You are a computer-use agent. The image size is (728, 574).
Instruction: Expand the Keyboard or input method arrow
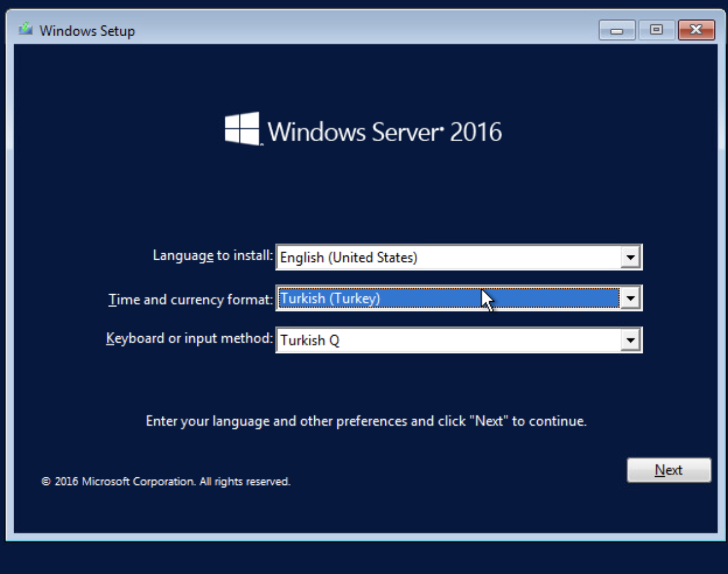[630, 340]
